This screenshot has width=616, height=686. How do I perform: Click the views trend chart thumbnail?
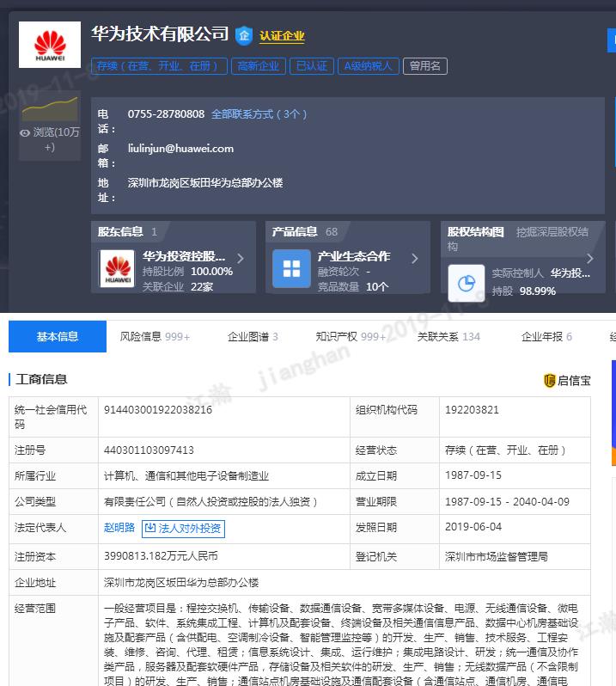tap(50, 109)
